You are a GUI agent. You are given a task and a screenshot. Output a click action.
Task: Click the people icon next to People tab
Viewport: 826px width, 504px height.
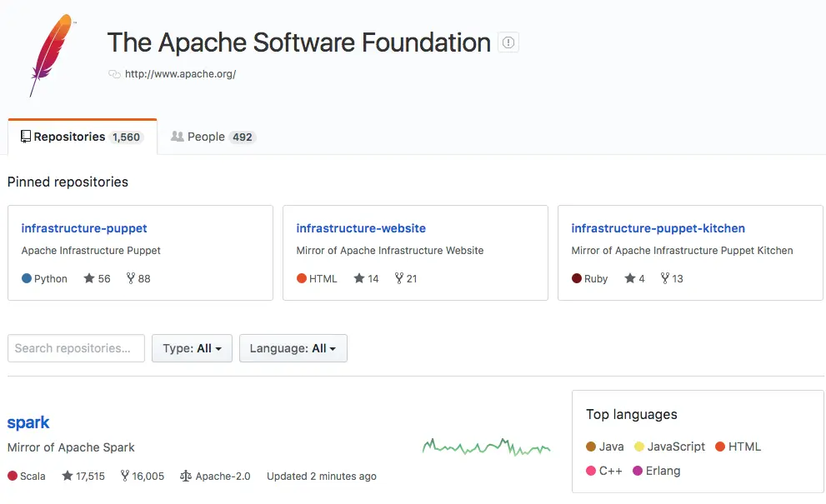click(178, 137)
